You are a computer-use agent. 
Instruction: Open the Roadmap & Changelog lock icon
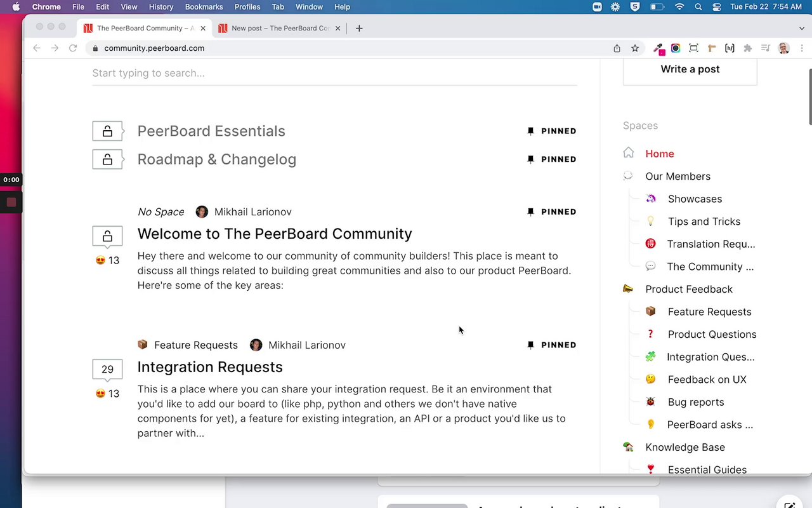click(107, 159)
